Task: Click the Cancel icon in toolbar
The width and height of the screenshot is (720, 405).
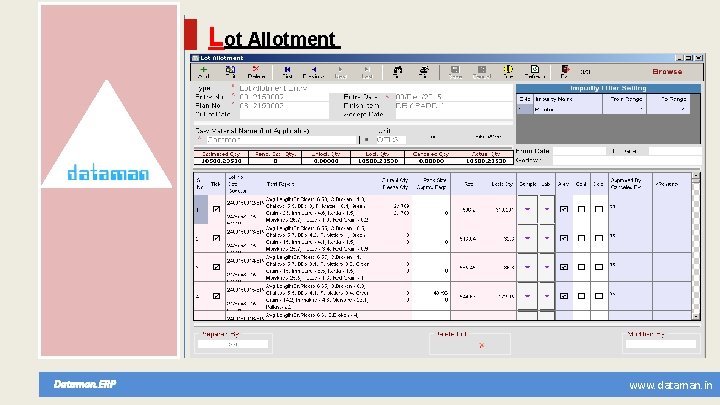Action: point(482,69)
